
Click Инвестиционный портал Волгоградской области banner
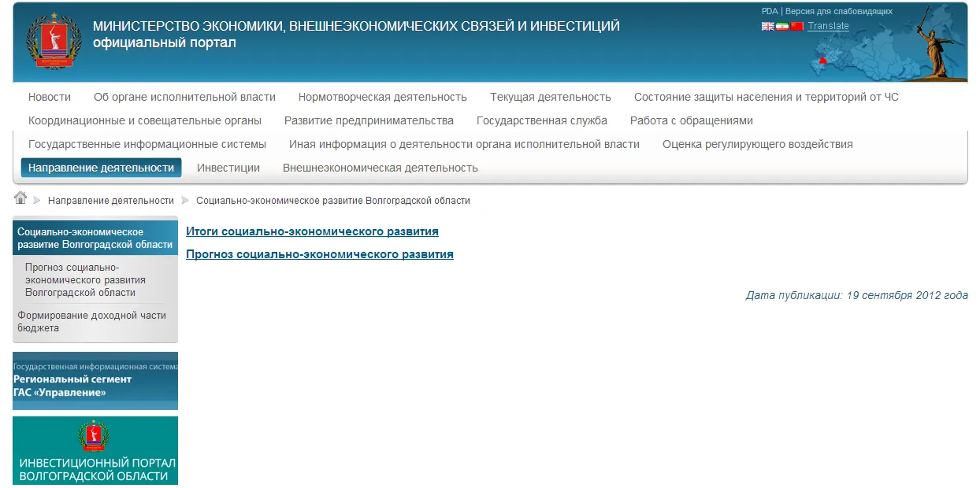[95, 451]
